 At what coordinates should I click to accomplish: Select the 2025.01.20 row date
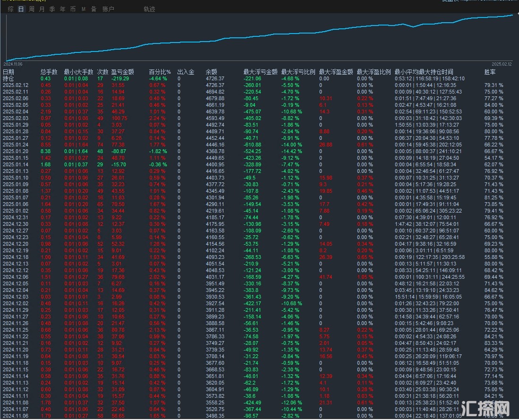coord(16,151)
